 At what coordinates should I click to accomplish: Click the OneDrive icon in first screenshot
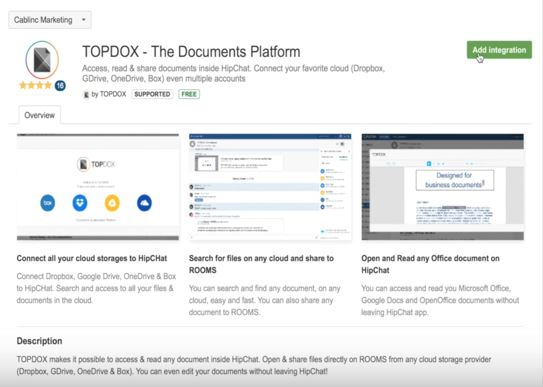[144, 203]
